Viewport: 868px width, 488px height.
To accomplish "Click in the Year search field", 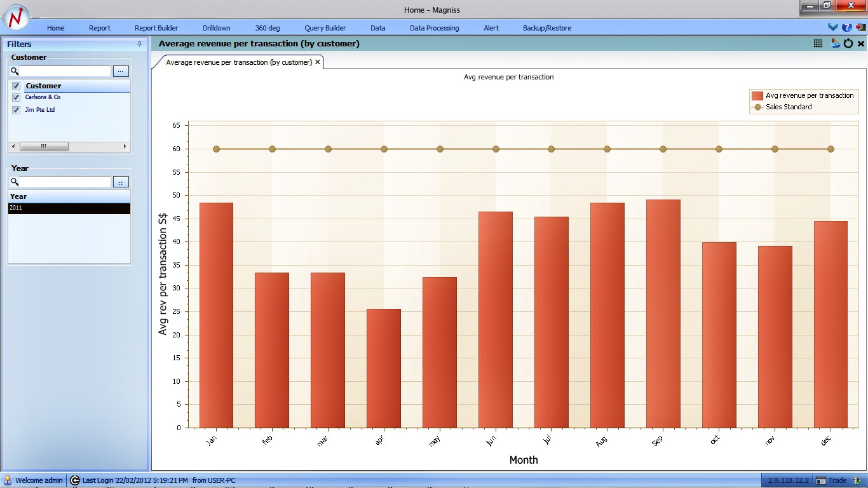I will pyautogui.click(x=65, y=182).
